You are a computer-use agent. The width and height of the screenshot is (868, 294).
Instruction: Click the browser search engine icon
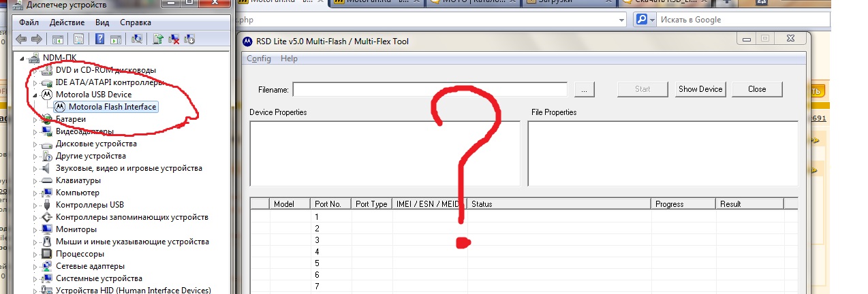click(641, 20)
